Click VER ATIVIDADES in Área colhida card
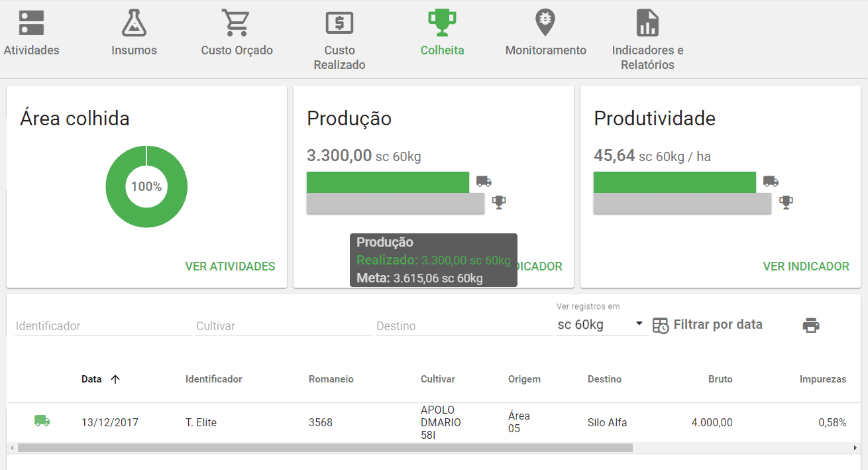This screenshot has width=868, height=470. pyautogui.click(x=230, y=266)
